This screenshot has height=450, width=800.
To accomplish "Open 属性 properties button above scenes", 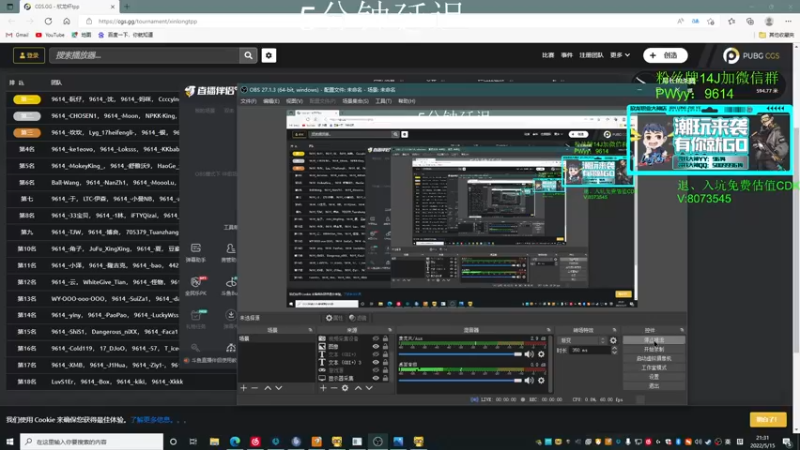I will pos(335,318).
